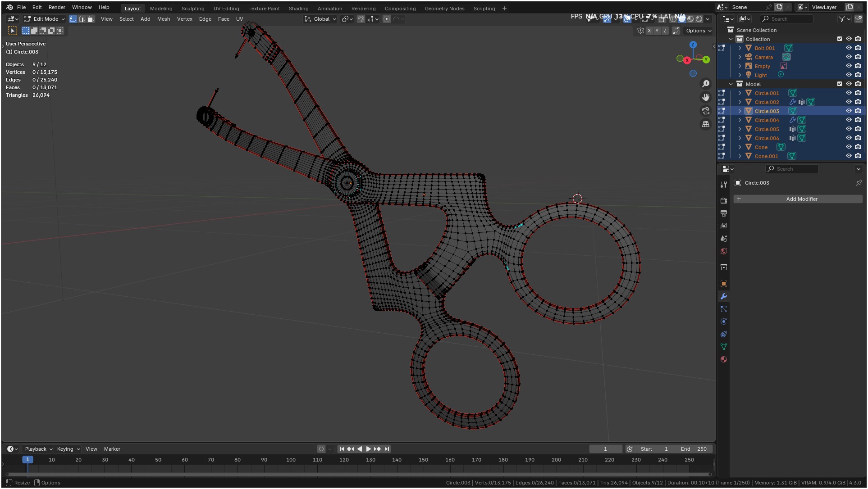Open the Render properties tab icon
Image resolution: width=868 pixels, height=489 pixels.
724,201
